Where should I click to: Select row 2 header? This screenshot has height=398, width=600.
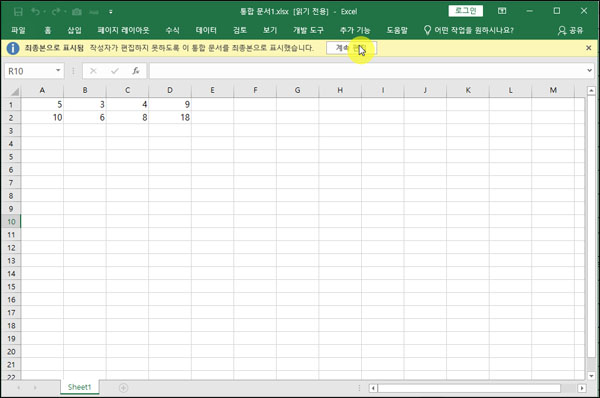point(11,117)
